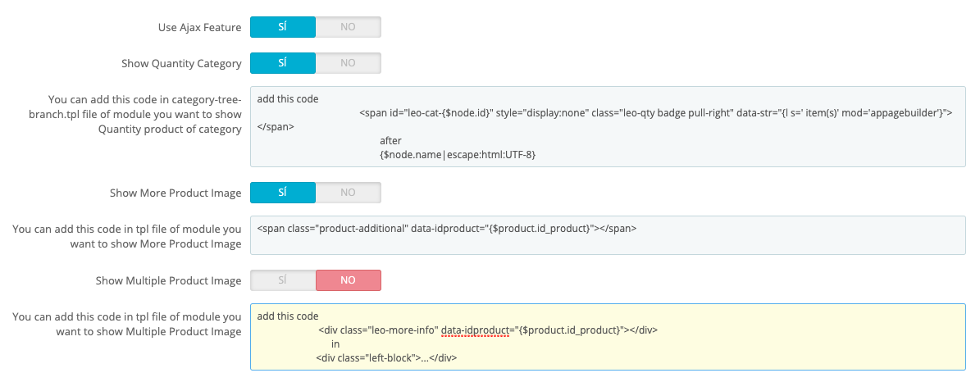Click the "left-block" div code line
Image resolution: width=980 pixels, height=382 pixels.
[x=385, y=357]
